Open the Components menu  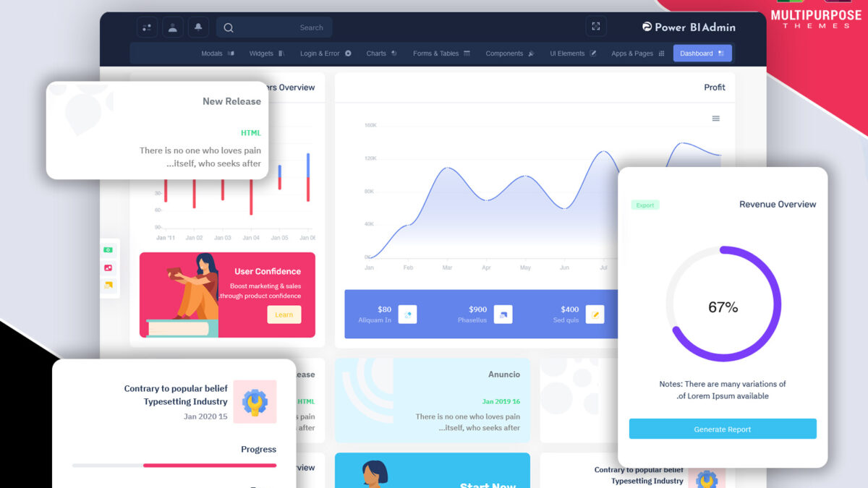509,53
